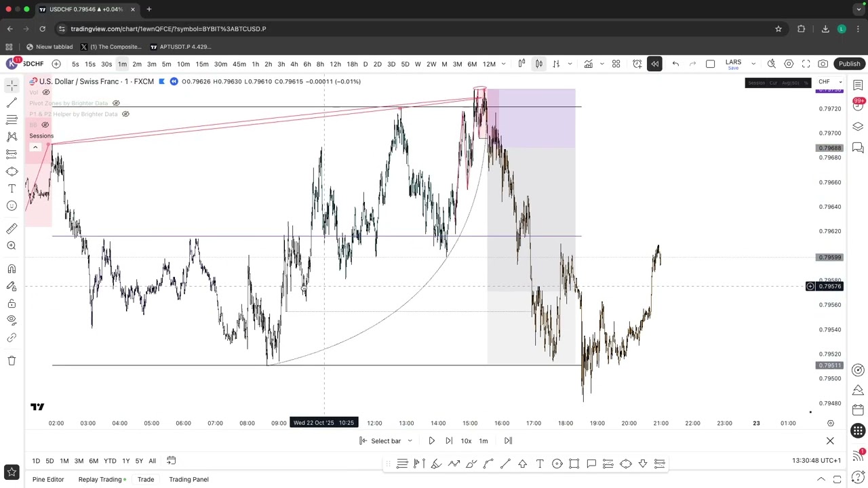Open the geometric shapes tool
The image size is (868, 488).
point(12,171)
